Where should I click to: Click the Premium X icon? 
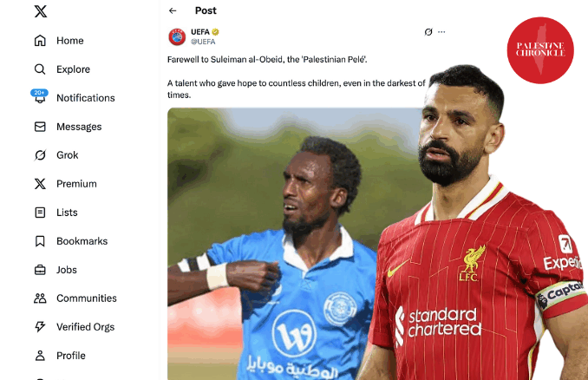[40, 184]
